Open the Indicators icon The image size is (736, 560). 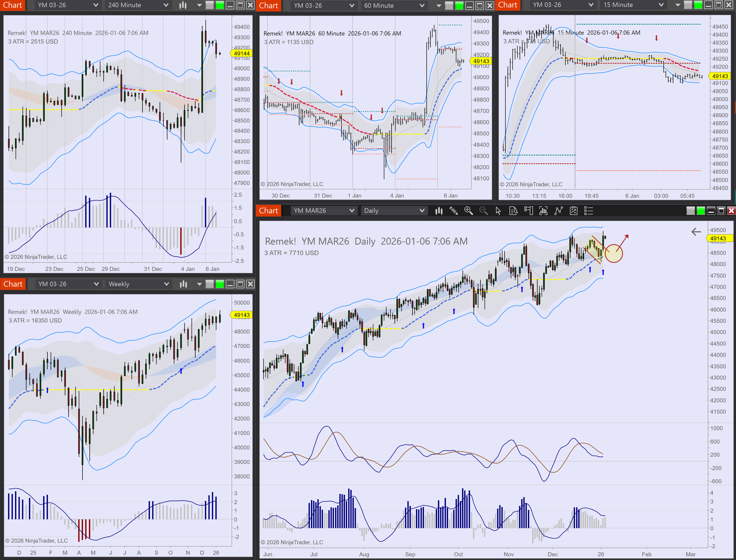click(543, 211)
